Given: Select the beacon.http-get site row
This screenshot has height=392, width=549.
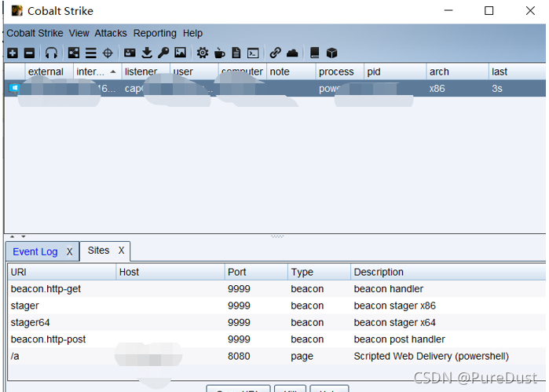Looking at the screenshot, I should point(276,288).
